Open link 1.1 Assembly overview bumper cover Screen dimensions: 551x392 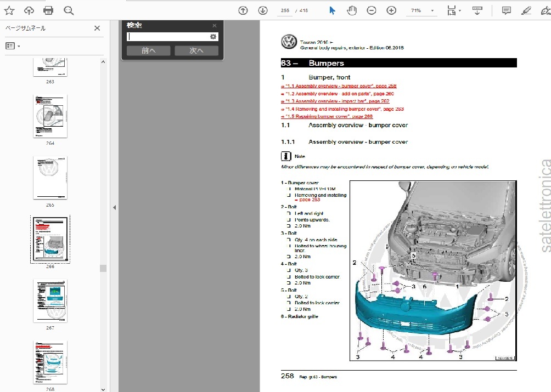[339, 86]
